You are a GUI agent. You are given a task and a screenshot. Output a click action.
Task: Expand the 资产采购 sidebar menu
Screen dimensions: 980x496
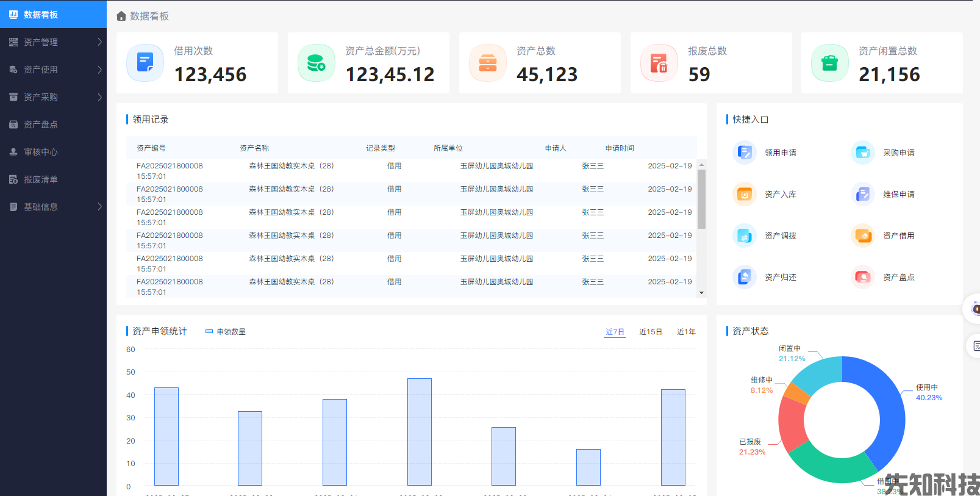53,97
